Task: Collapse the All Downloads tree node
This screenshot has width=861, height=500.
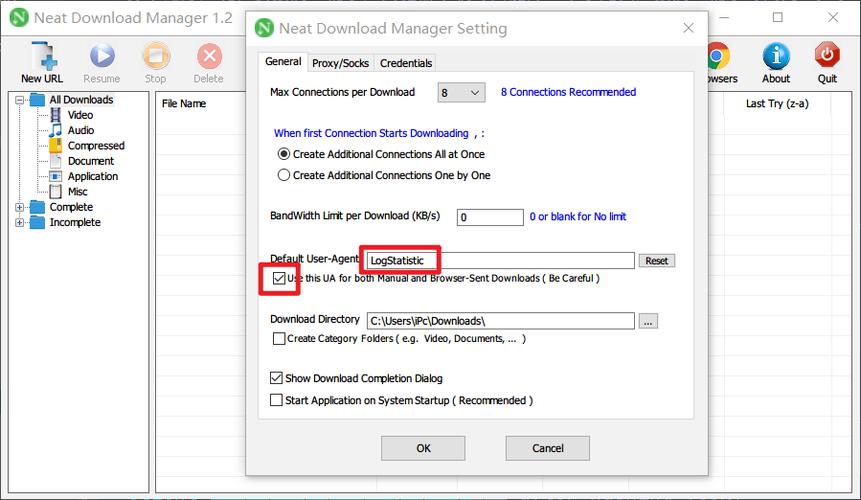Action: 20,100
